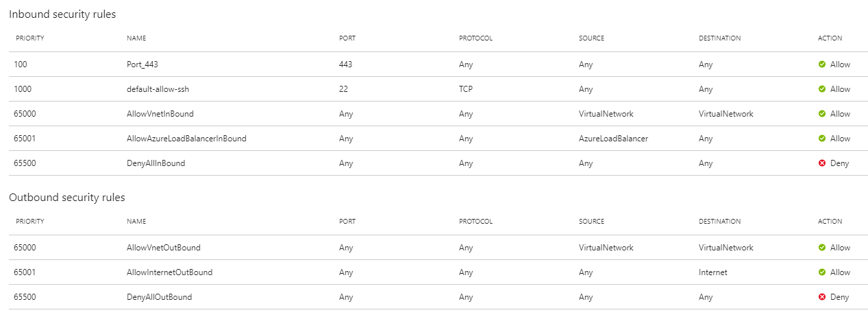
Task: Click the green Allow icon for default-allow-ssh
Action: 822,89
